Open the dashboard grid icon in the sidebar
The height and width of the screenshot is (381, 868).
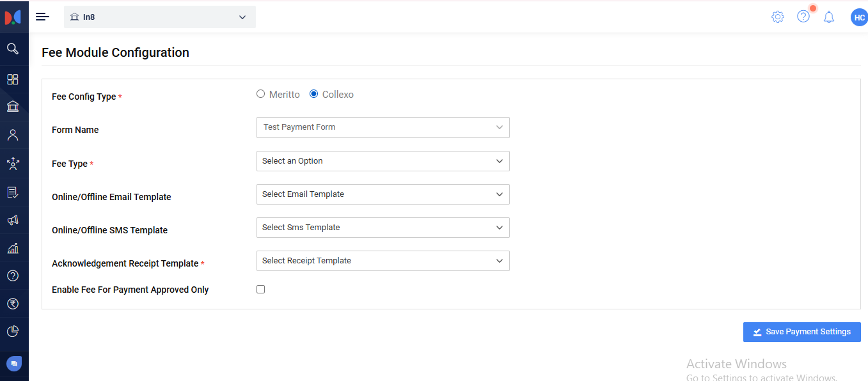coord(13,79)
